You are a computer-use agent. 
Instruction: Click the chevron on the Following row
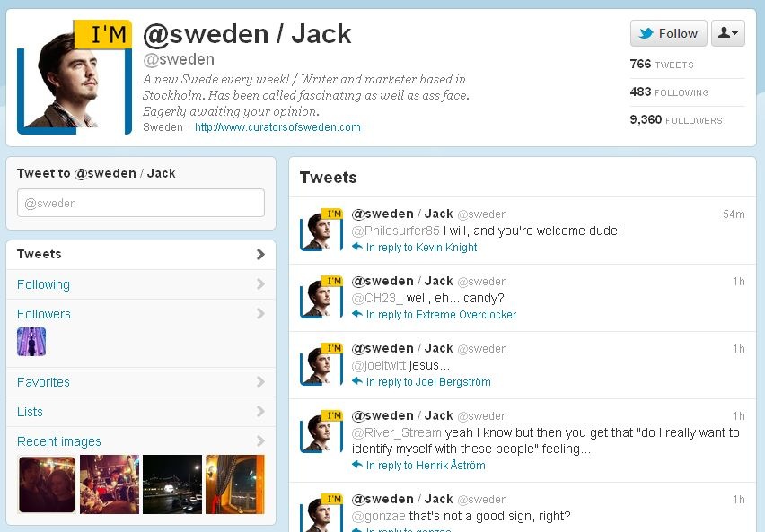(260, 283)
